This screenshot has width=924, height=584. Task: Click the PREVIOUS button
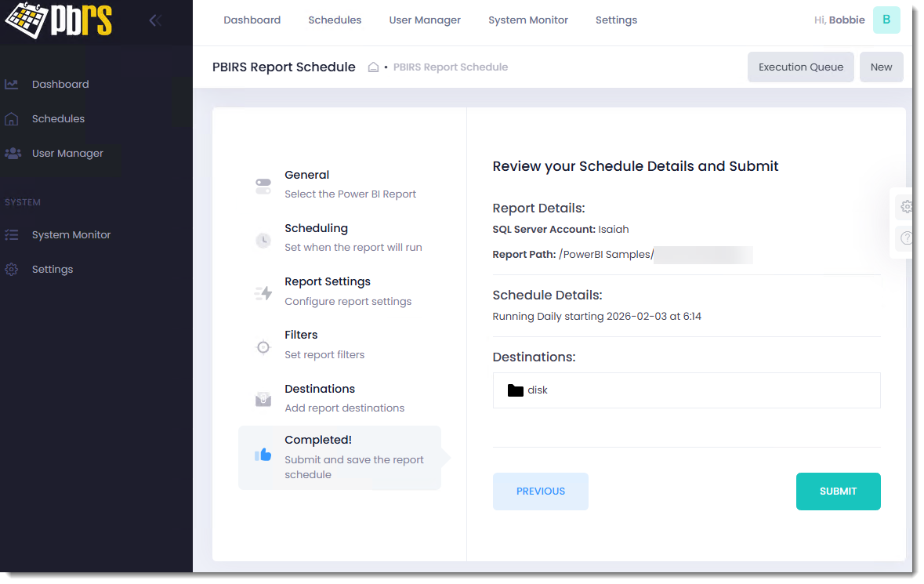540,492
